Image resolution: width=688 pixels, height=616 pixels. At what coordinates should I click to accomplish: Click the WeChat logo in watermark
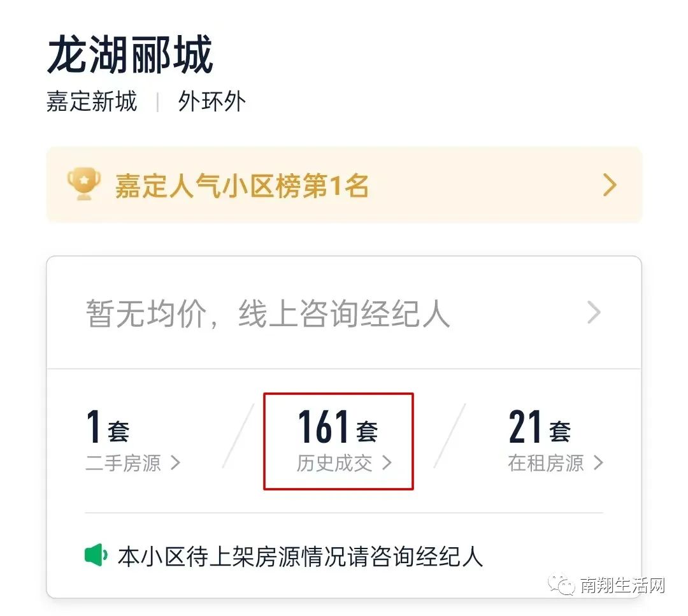pos(561,584)
